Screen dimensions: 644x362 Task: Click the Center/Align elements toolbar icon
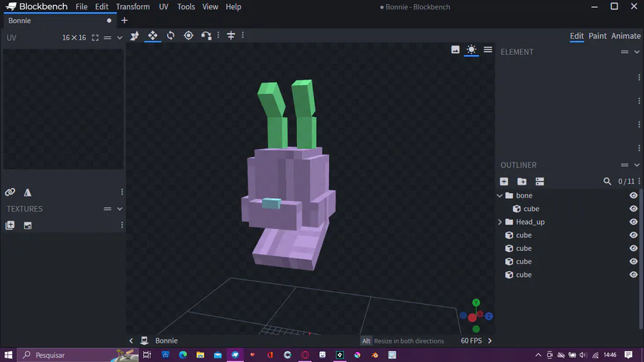point(231,36)
